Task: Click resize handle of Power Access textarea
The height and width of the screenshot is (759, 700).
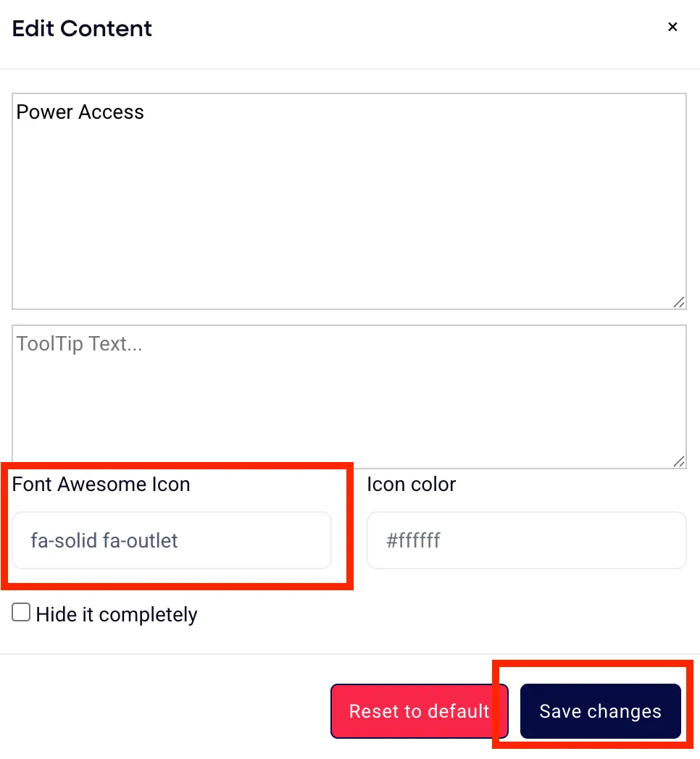Action: pyautogui.click(x=679, y=302)
